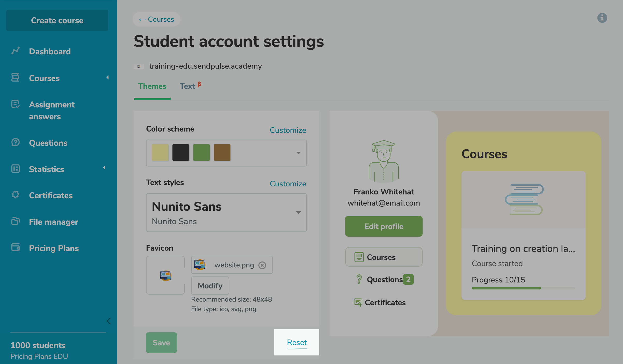This screenshot has height=364, width=623.
Task: Open the Nunito Sans text styles dropdown
Action: coord(298,213)
